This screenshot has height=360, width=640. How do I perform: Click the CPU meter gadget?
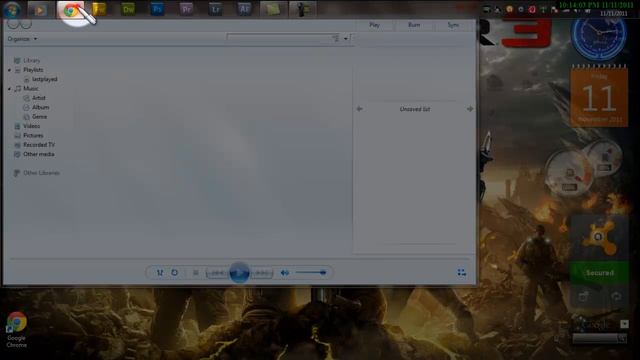(x=570, y=173)
